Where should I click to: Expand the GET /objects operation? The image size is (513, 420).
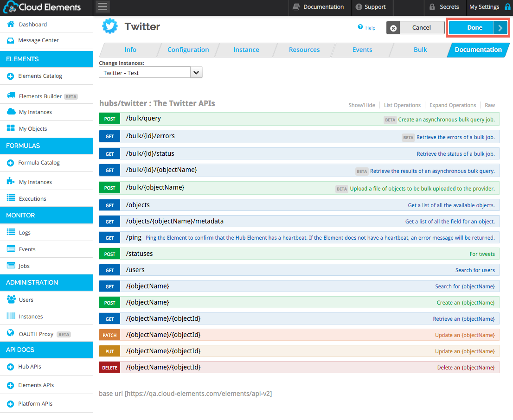point(299,205)
